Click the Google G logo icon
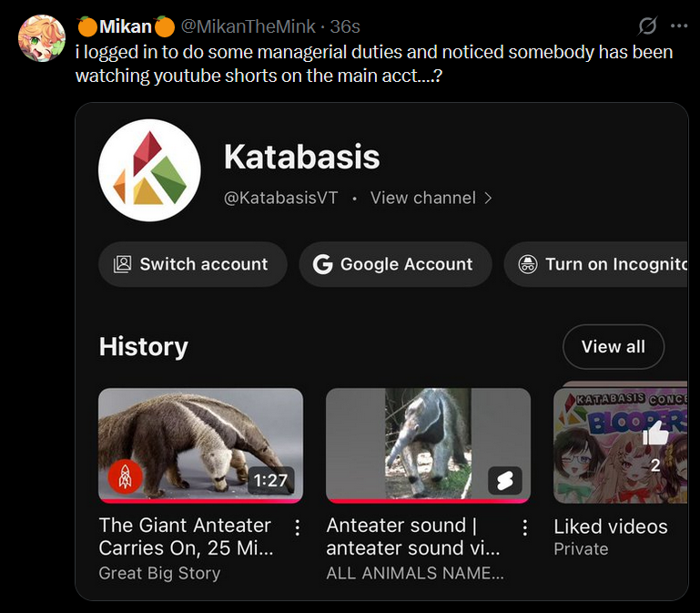 click(x=322, y=264)
